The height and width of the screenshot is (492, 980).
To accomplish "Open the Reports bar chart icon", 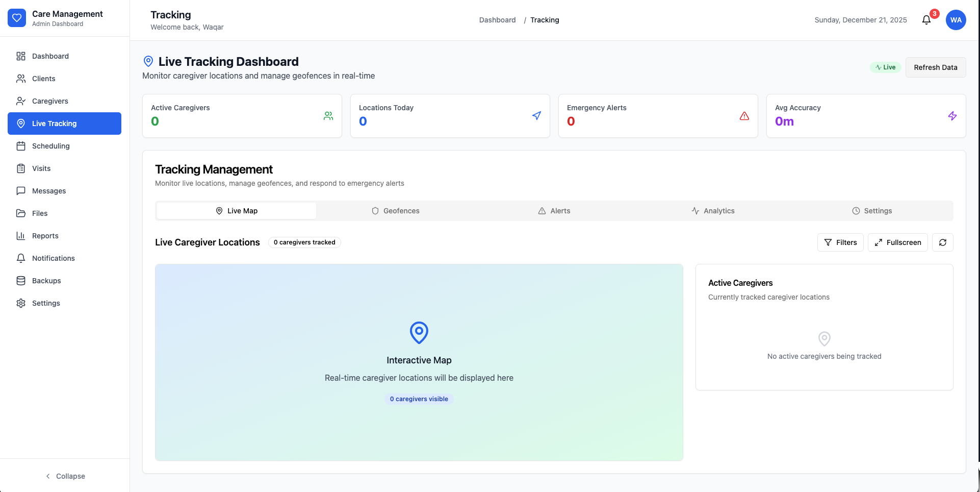I will [x=20, y=235].
